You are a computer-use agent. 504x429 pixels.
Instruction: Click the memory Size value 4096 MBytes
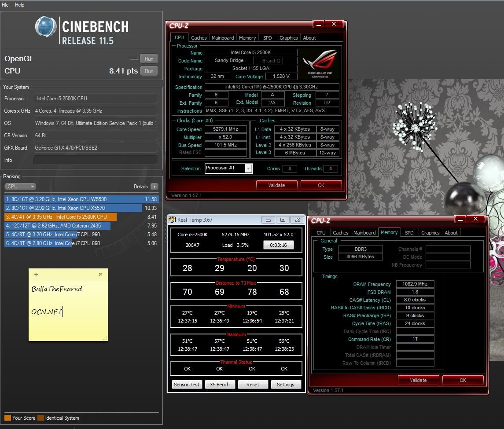click(361, 257)
